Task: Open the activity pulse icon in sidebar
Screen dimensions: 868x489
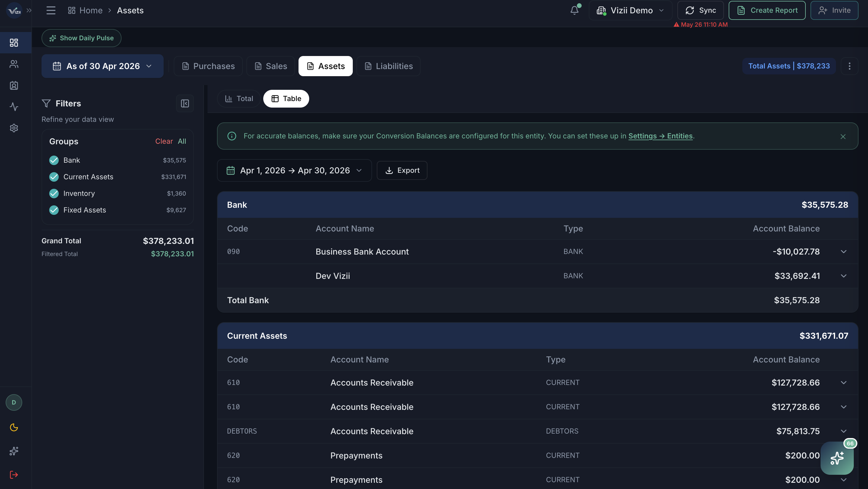Action: coord(14,107)
